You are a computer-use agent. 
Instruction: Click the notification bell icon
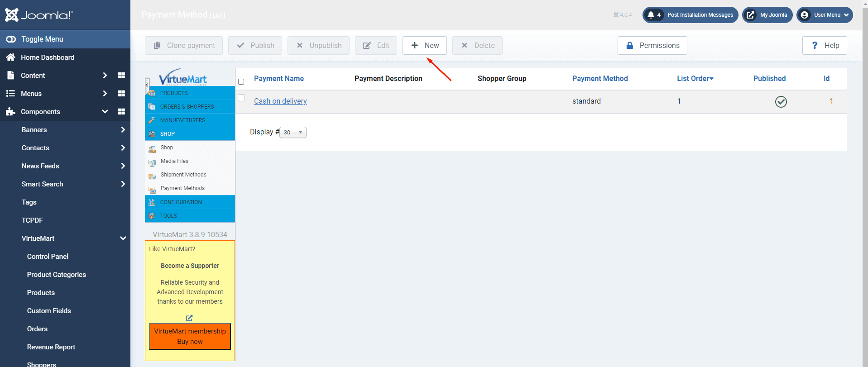(x=651, y=15)
